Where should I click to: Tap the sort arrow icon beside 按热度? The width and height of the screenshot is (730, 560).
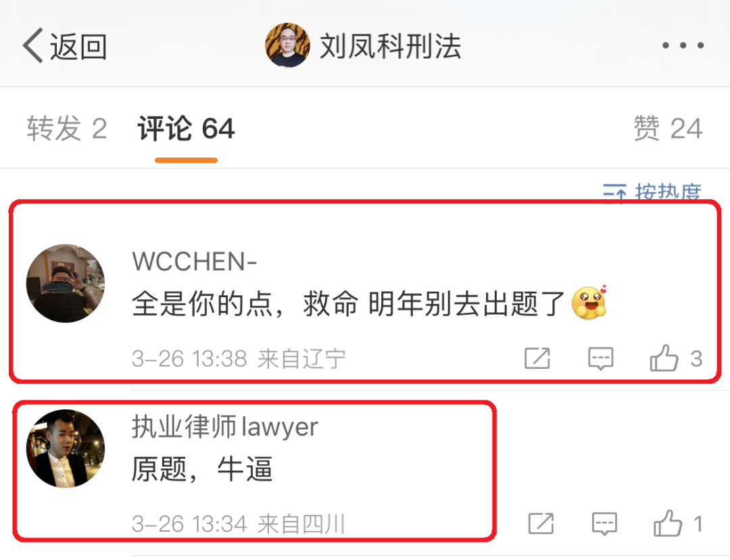point(614,193)
